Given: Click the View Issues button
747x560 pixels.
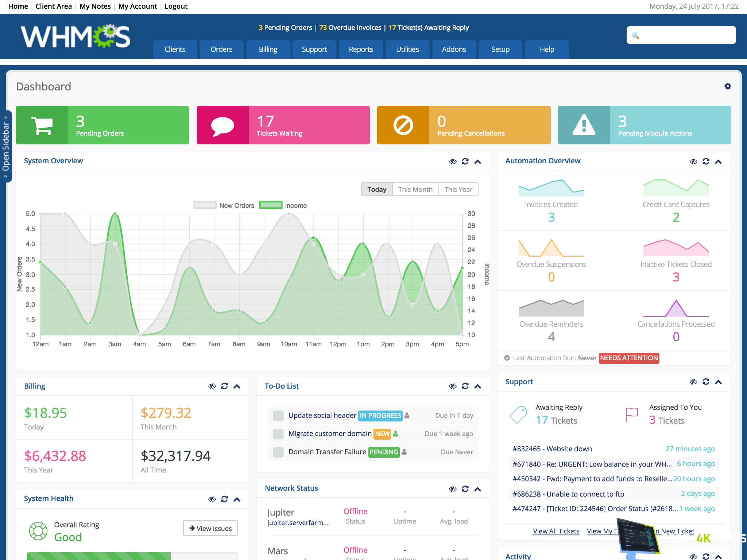Looking at the screenshot, I should pos(210,528).
